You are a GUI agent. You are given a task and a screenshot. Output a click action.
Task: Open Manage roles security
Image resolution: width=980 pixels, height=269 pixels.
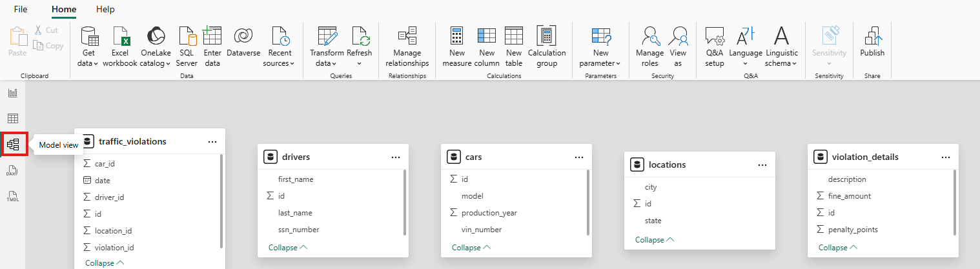(x=650, y=47)
